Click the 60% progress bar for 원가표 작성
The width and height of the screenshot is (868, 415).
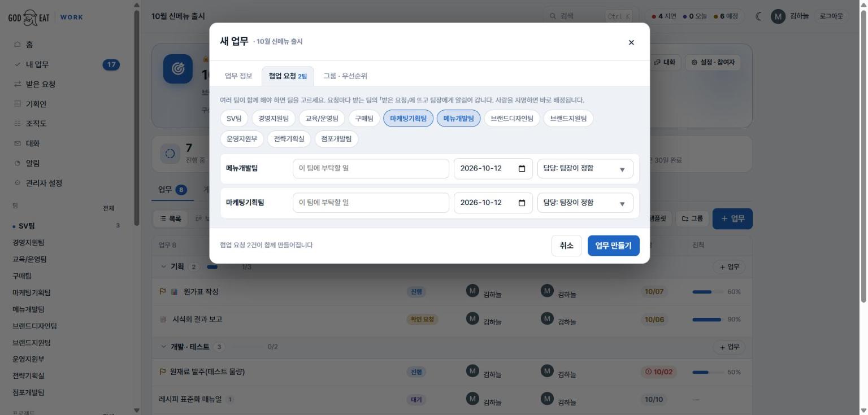coord(708,292)
